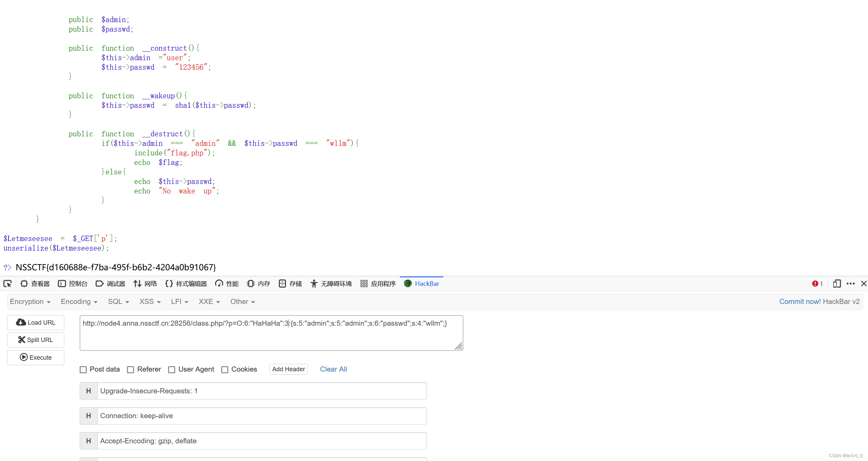Click the Clear All link
This screenshot has height=461, width=868.
point(333,369)
